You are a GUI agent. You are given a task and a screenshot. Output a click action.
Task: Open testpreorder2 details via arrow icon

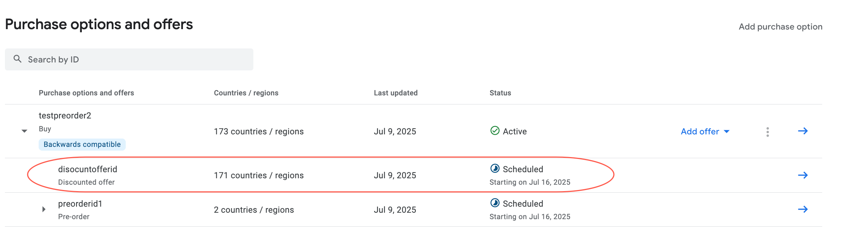click(x=802, y=131)
